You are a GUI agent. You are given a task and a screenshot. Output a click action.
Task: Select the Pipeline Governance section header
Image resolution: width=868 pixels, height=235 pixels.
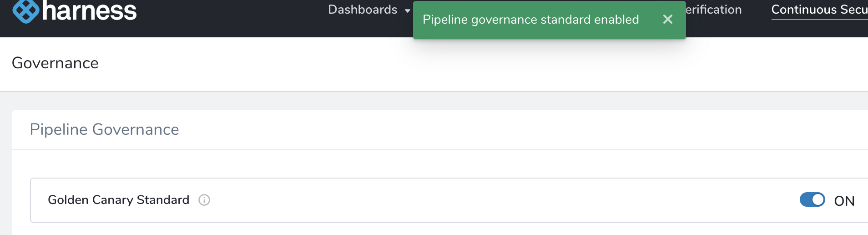[104, 129]
